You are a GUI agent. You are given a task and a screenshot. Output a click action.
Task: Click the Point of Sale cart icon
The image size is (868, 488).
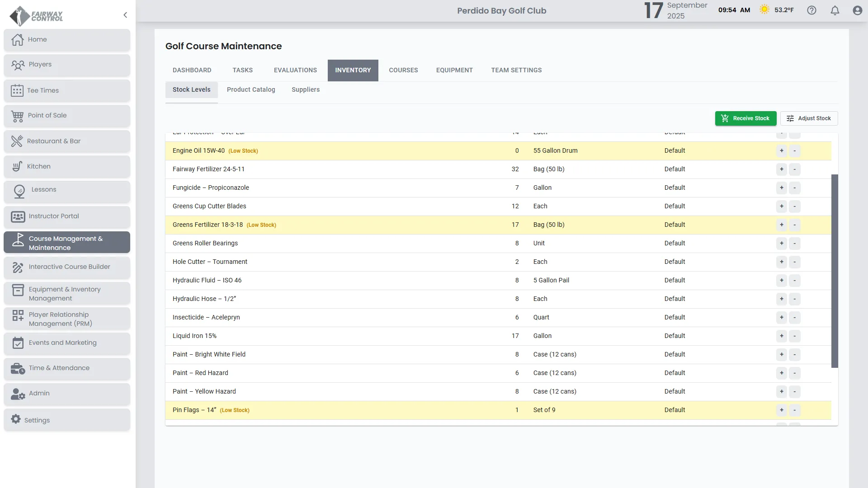tap(17, 116)
